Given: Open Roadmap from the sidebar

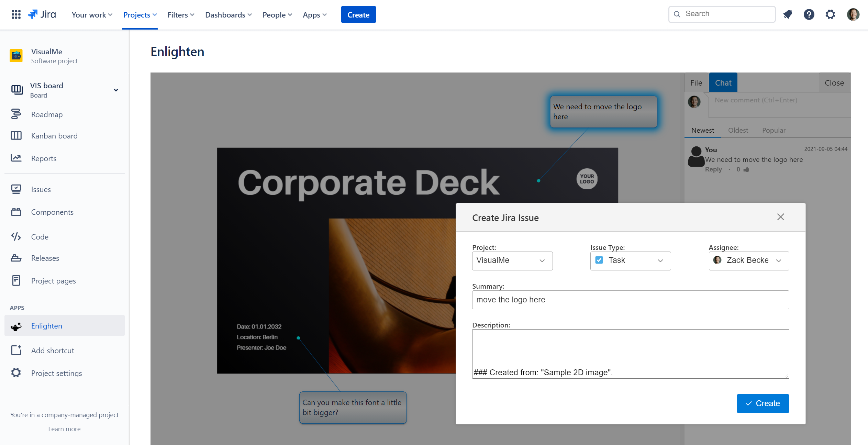Looking at the screenshot, I should pyautogui.click(x=47, y=114).
